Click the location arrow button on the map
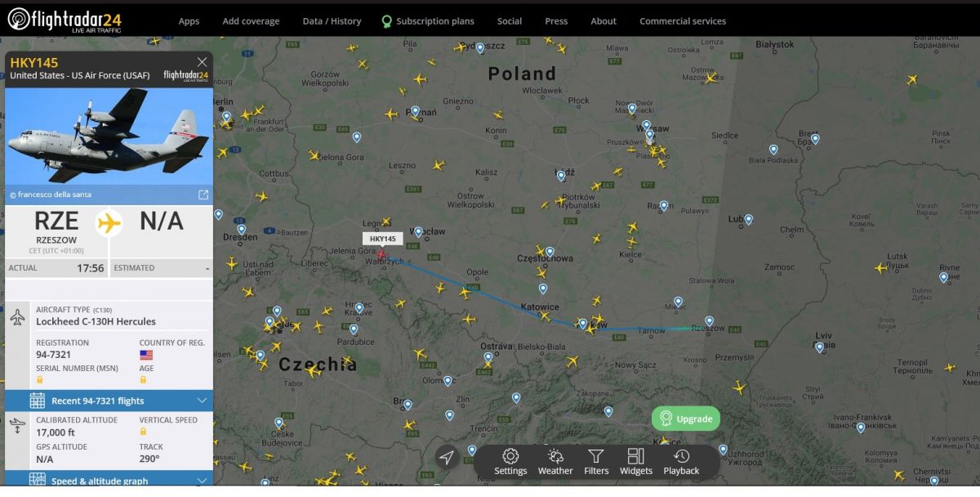Viewport: 980px width, 497px height. [x=446, y=457]
